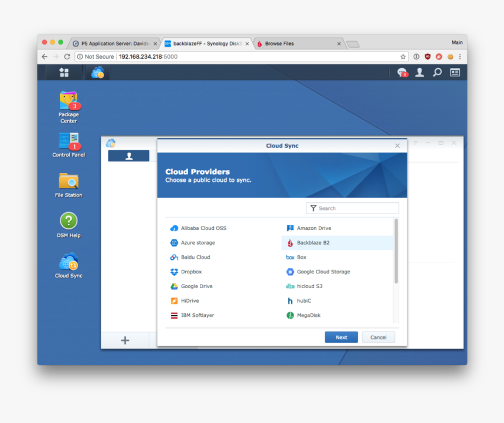504x423 pixels.
Task: Click the browser forward arrow
Action: tap(56, 56)
